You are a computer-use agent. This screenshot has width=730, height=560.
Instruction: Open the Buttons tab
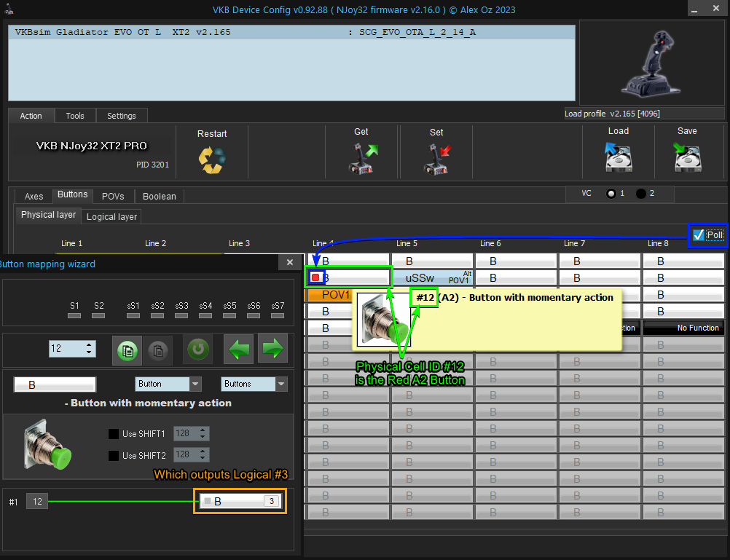tap(73, 195)
